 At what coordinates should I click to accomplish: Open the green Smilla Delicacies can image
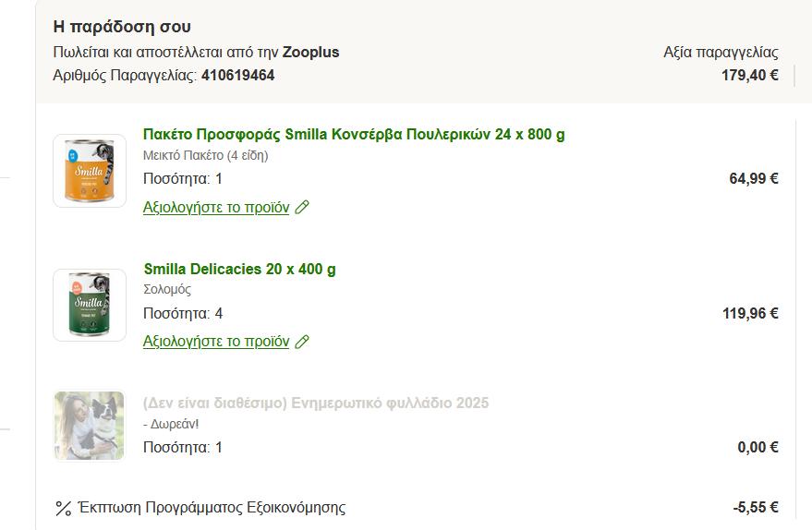(x=90, y=306)
